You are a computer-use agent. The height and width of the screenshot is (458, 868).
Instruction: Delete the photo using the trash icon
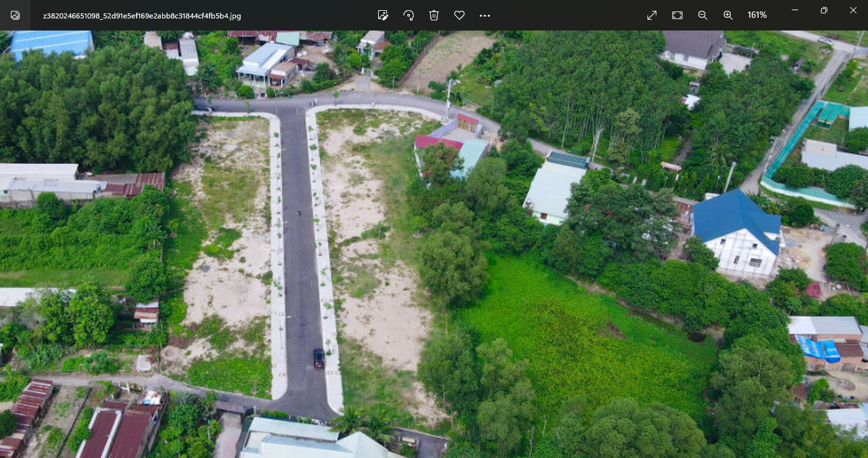(434, 15)
